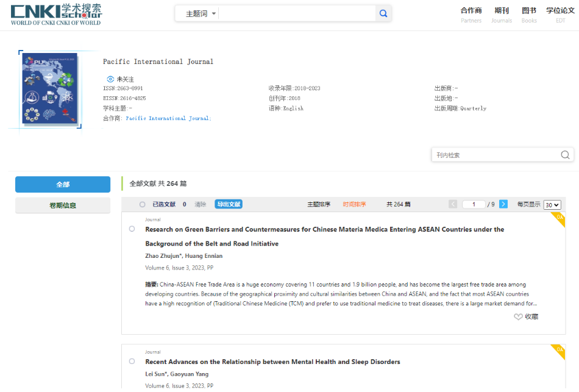Click the journal cover thumbnail
The width and height of the screenshot is (579, 392).
point(50,89)
